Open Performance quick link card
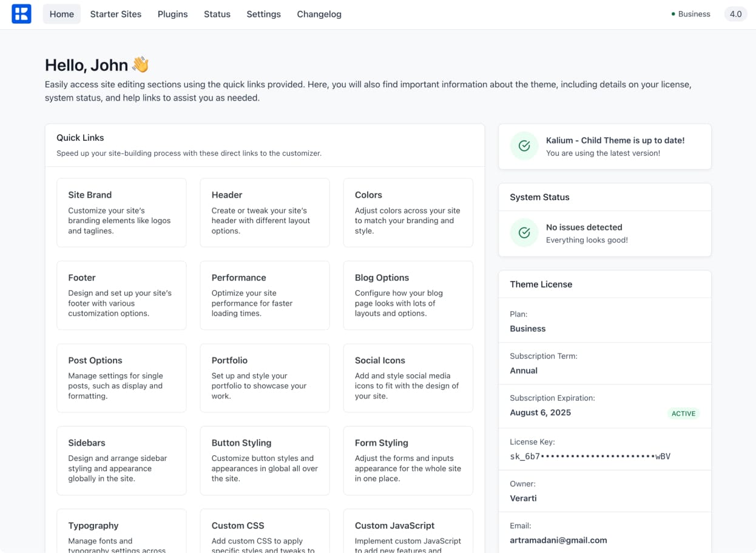The image size is (756, 553). (265, 295)
